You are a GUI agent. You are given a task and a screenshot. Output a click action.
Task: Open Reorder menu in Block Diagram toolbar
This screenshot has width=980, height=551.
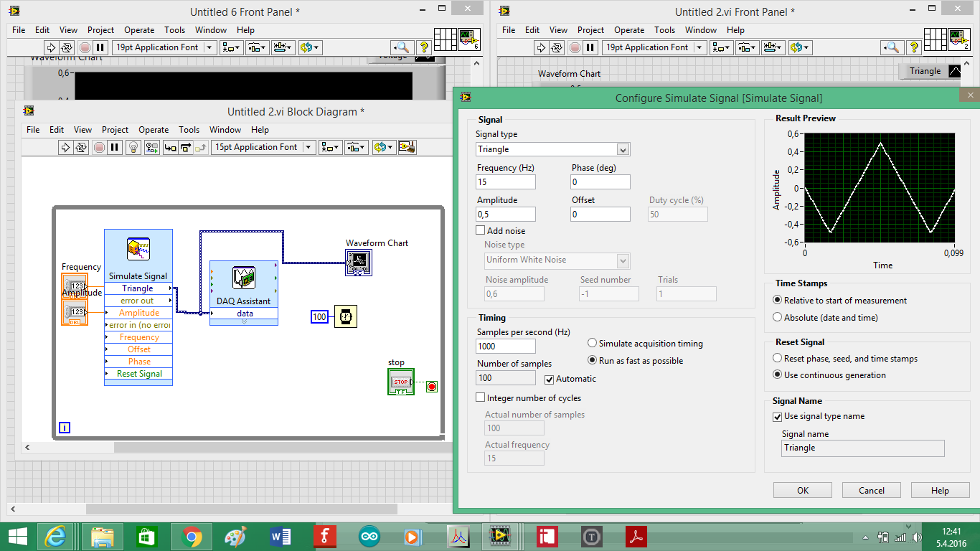384,147
